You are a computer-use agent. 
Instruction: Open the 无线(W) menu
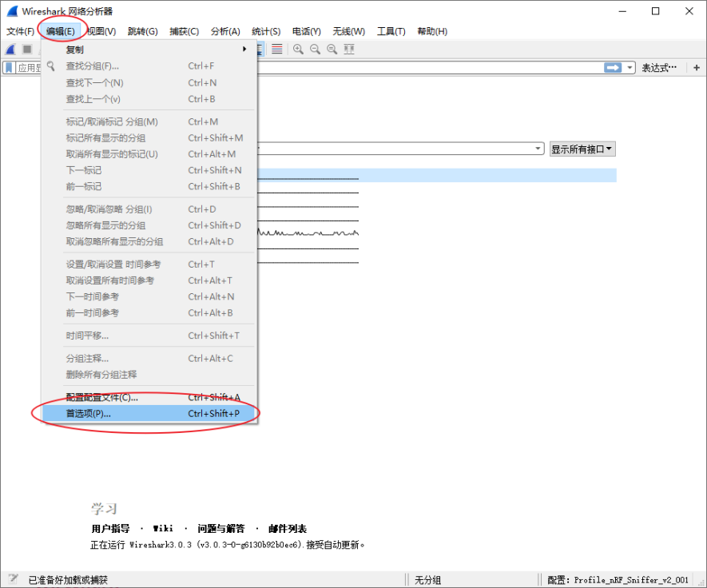tap(348, 31)
